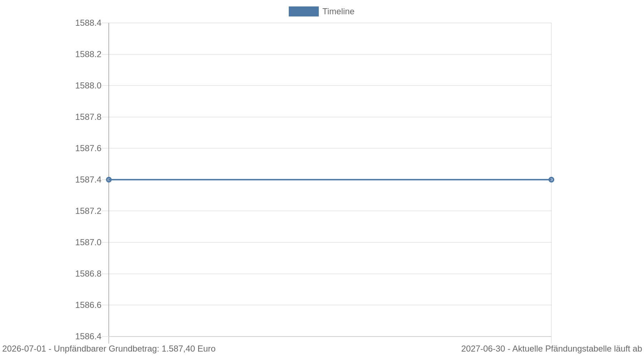Click the 1587.2 y-axis tick label

tap(88, 211)
